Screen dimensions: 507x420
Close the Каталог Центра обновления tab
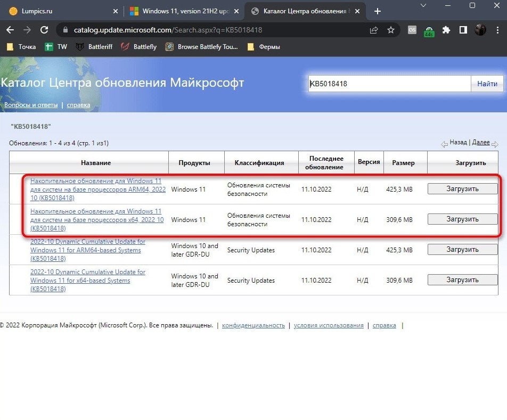click(357, 11)
